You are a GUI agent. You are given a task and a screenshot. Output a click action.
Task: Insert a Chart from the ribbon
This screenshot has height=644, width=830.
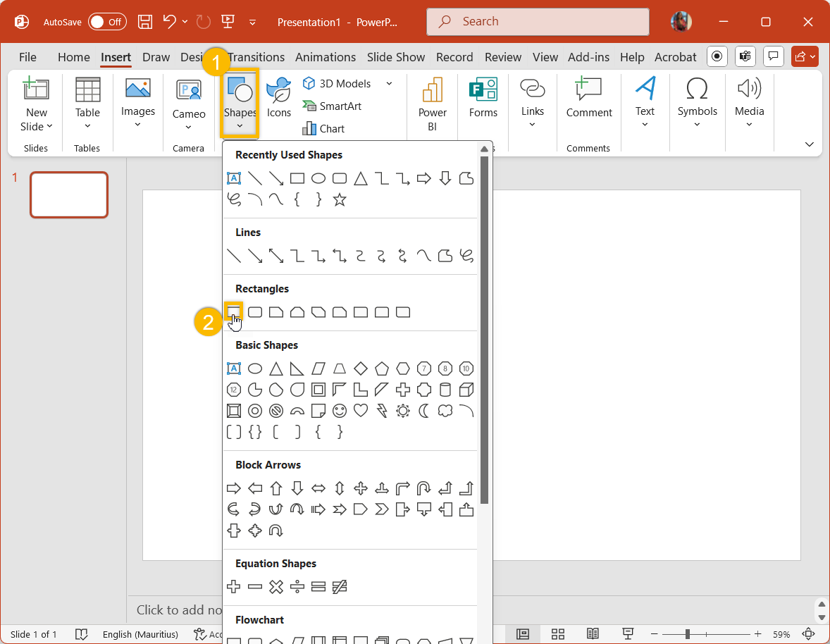(x=323, y=128)
